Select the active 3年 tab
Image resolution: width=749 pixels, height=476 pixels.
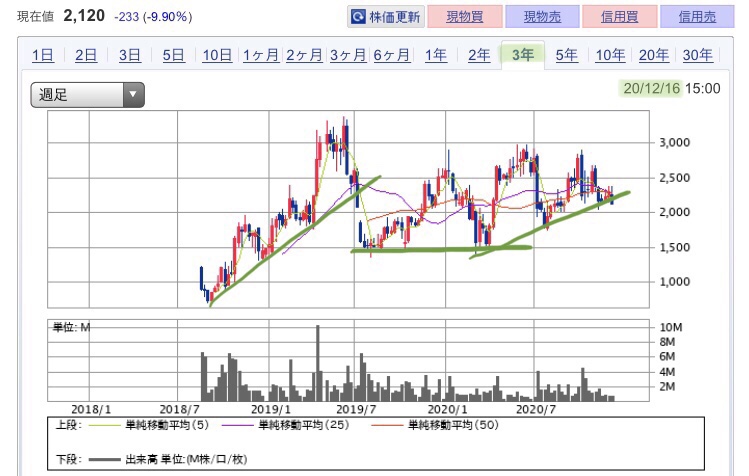[x=523, y=55]
